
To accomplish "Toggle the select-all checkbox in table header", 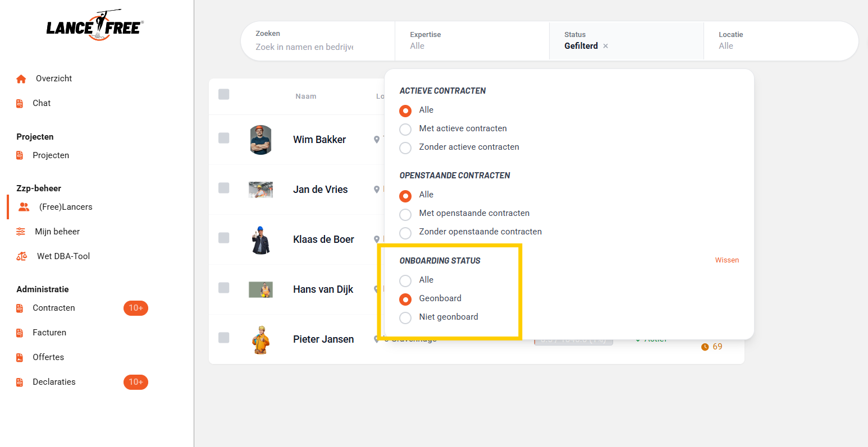I will 223,94.
